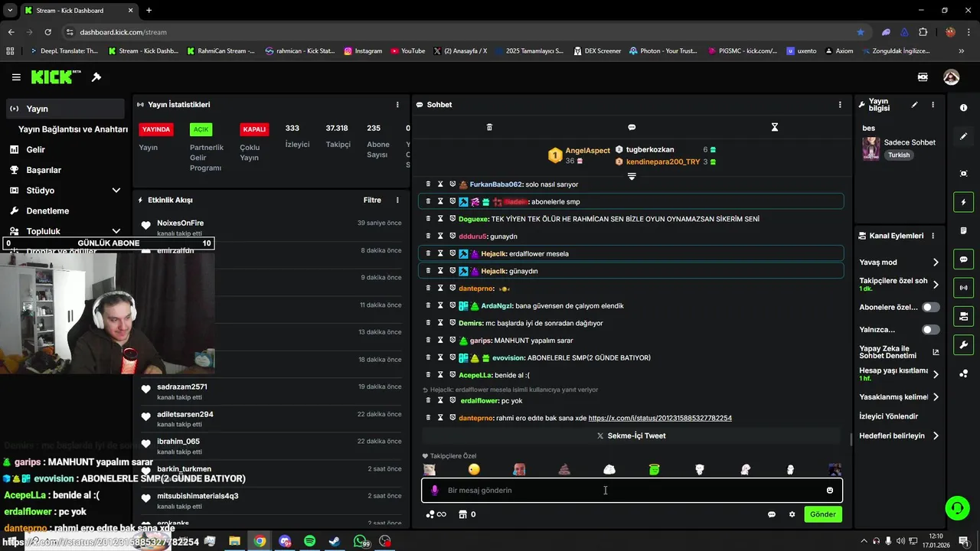Toggle the Abonelere özel switch
The width and height of the screenshot is (980, 551).
point(930,307)
